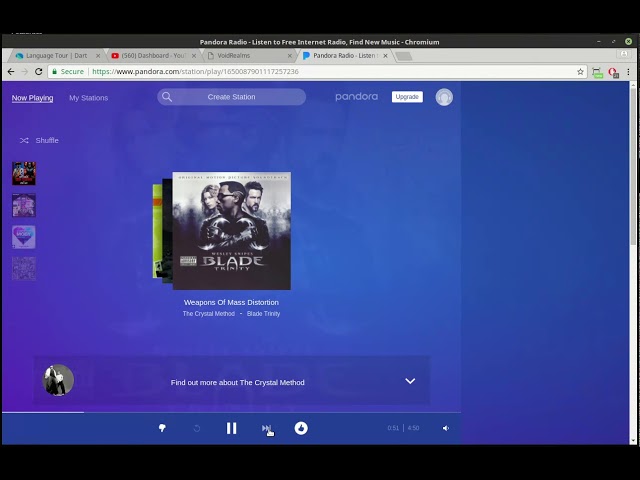The width and height of the screenshot is (640, 480).
Task: Click the search magnifier icon
Action: click(167, 97)
